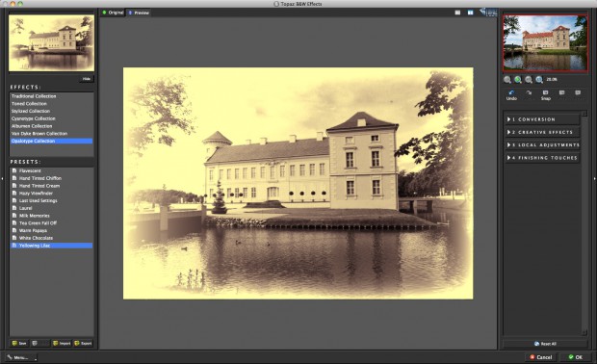Click Reset All adjustments
Viewport: 597px width, 364px height.
(x=545, y=344)
